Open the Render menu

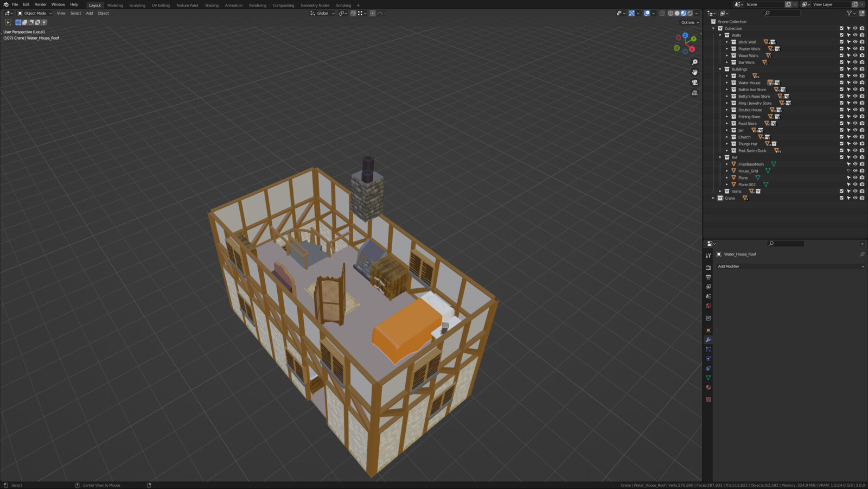tap(41, 4)
